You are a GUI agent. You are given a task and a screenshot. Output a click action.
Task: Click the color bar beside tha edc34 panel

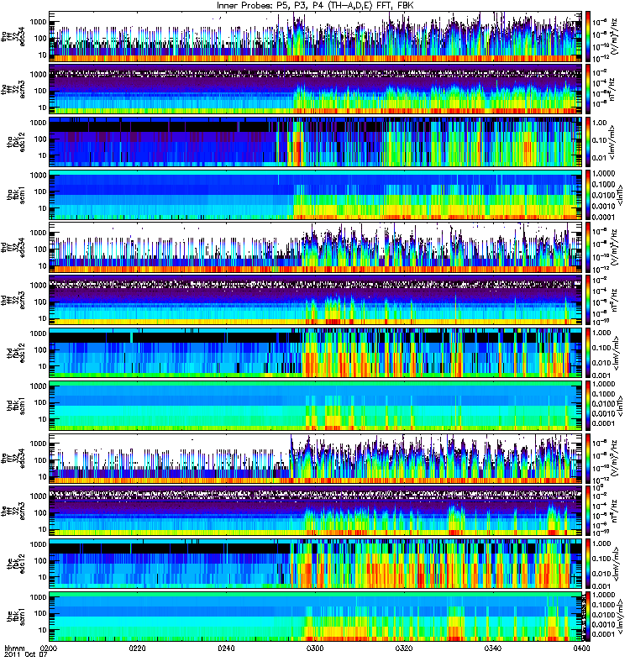click(x=588, y=36)
